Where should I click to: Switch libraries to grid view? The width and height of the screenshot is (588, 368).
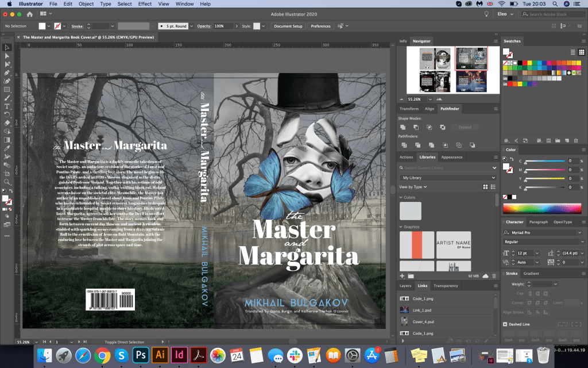point(485,187)
